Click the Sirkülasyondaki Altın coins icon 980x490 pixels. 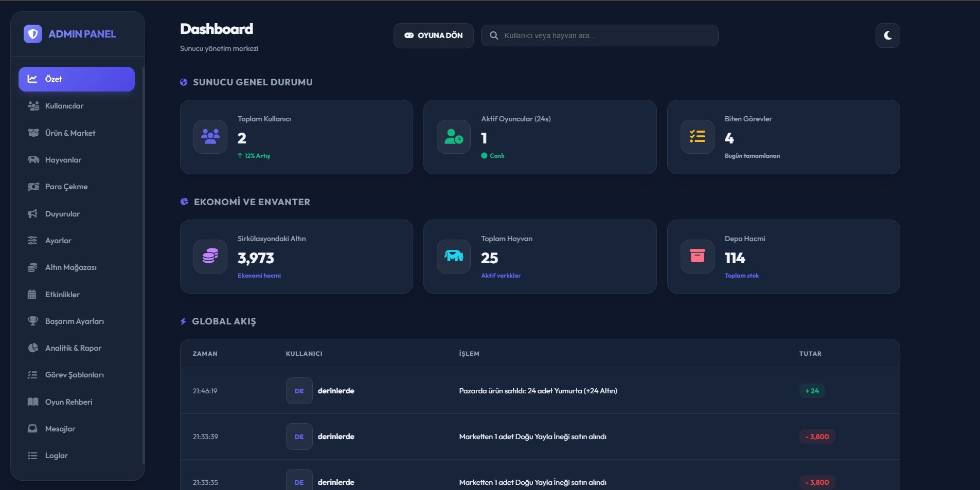(210, 256)
